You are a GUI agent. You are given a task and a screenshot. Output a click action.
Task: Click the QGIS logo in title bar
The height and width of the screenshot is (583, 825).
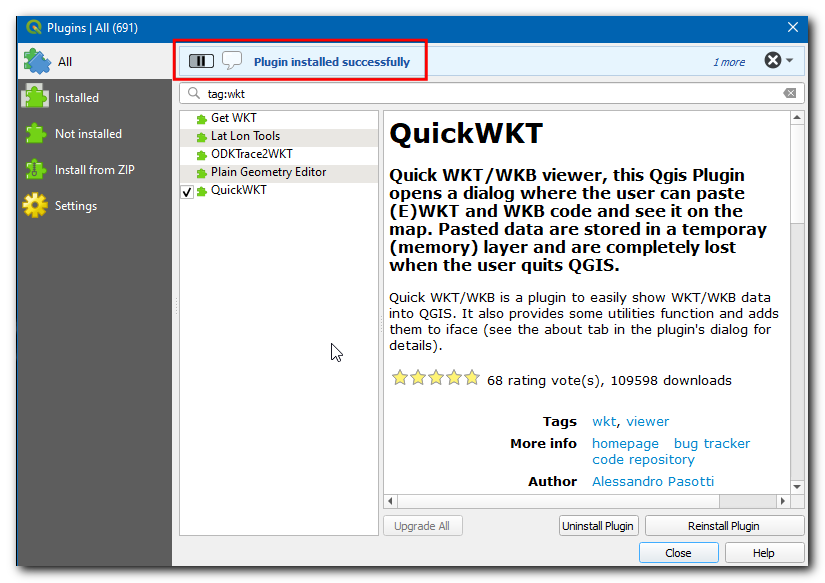[x=33, y=27]
